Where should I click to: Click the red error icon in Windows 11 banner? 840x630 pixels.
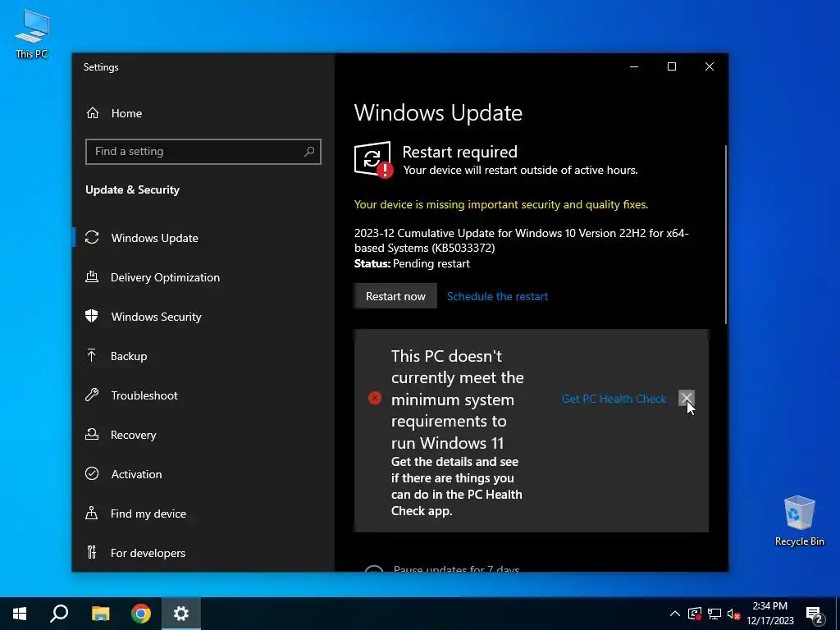[x=375, y=398]
